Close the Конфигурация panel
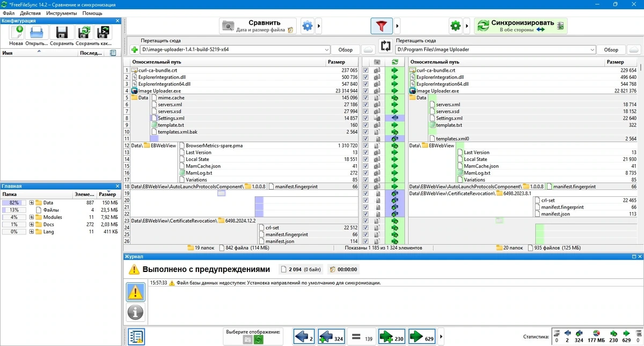 [118, 21]
